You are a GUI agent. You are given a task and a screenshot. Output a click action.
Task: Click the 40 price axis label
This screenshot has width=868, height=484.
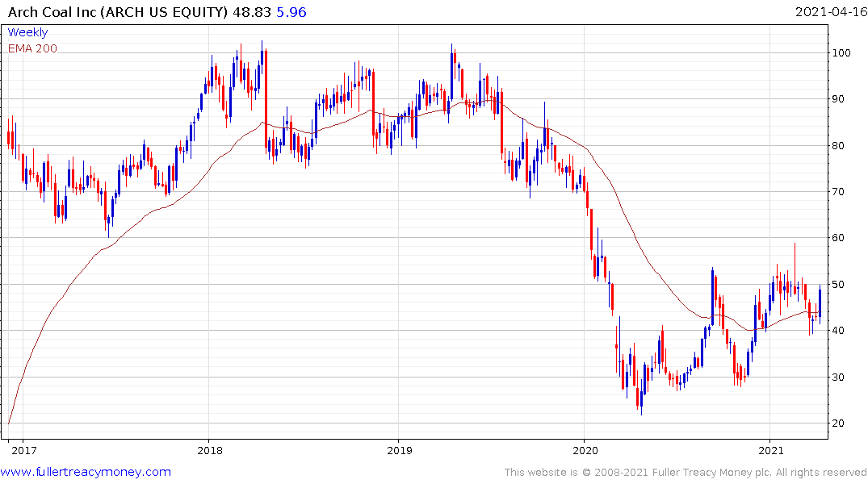[838, 331]
